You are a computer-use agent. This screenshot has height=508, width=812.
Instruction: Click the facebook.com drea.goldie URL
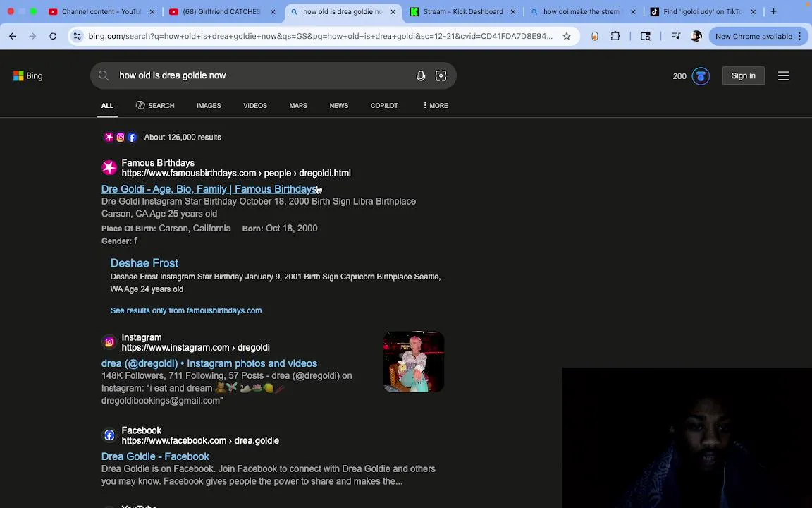200,440
